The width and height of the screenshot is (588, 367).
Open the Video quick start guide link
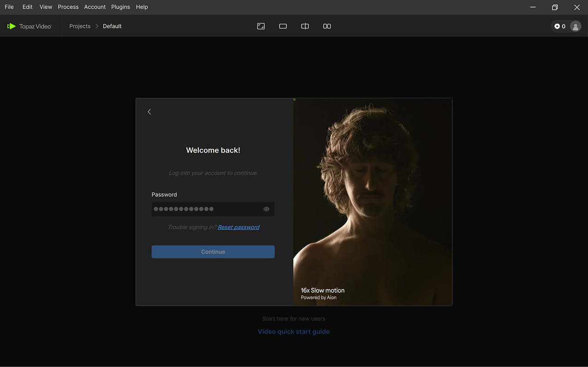point(294,331)
